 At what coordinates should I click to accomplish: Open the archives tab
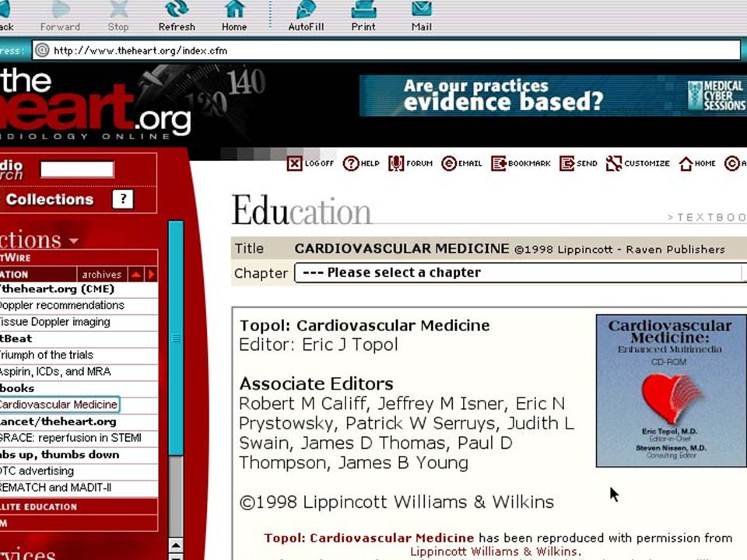101,275
